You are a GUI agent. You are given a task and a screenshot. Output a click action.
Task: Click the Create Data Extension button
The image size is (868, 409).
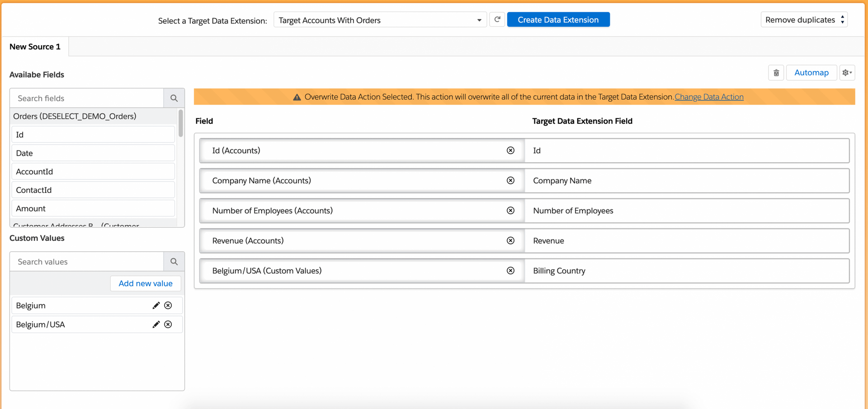click(x=558, y=20)
